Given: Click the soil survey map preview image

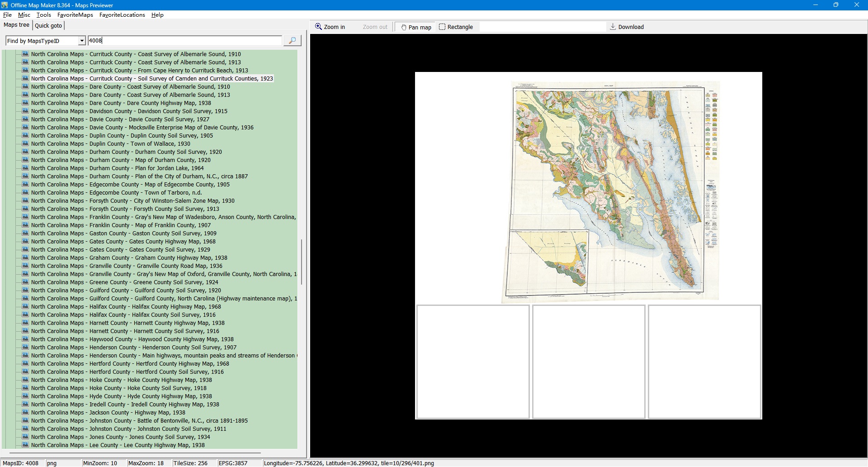Looking at the screenshot, I should (x=610, y=190).
